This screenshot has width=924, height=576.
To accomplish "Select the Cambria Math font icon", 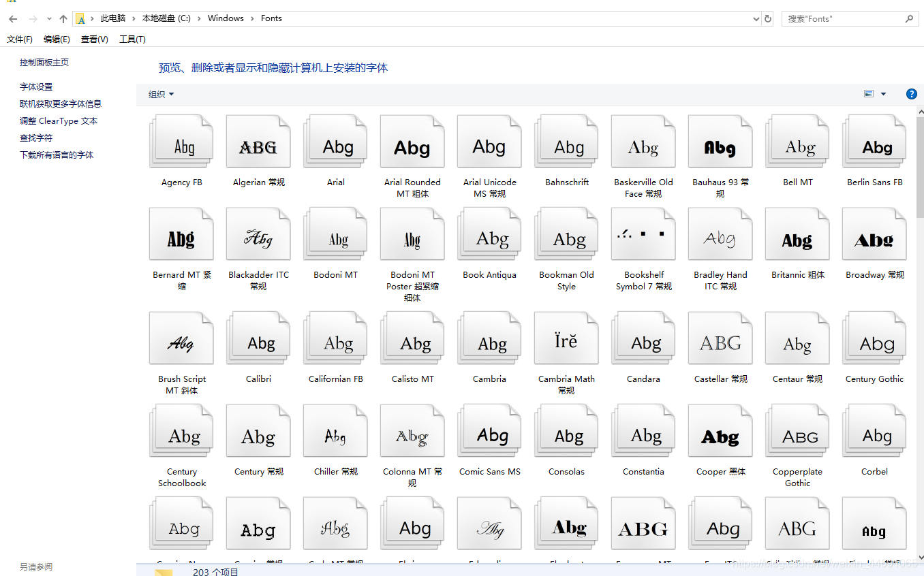I will point(566,338).
